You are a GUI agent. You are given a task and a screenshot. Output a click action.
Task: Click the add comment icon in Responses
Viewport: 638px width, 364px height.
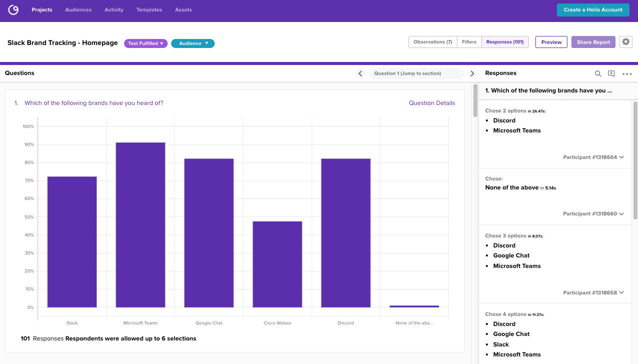(x=611, y=73)
